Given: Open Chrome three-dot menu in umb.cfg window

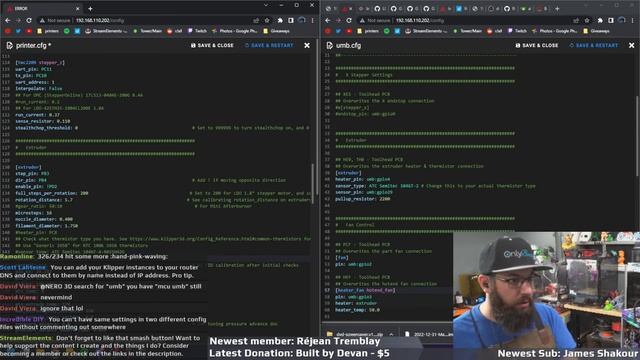Looking at the screenshot, I should 633,20.
